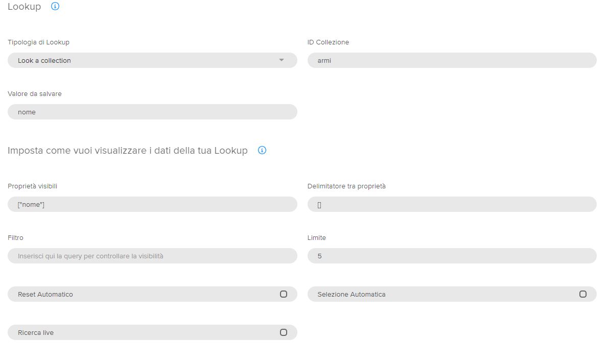Image resolution: width=607 pixels, height=364 pixels.
Task: Click the info icon after 'della tua Lookup'
Action: coord(262,150)
